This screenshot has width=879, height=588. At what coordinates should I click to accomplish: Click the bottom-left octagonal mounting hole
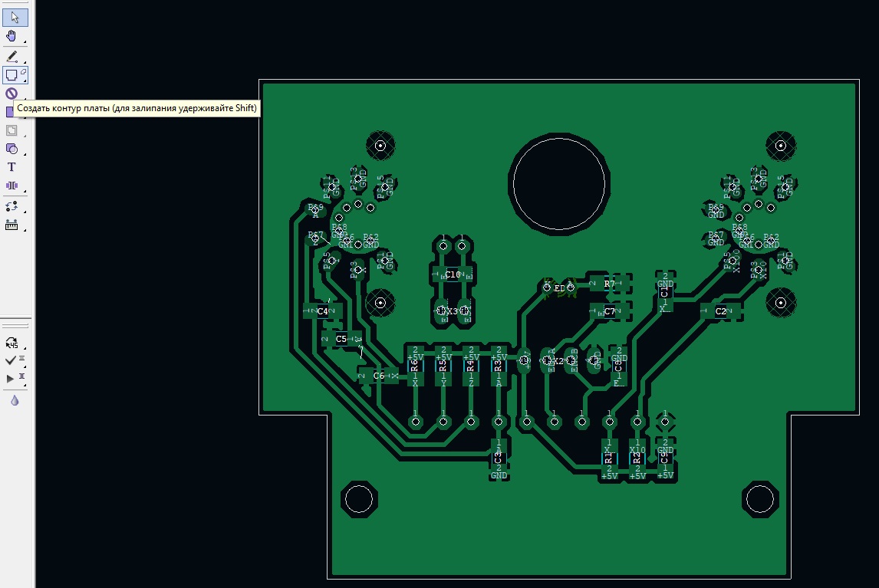click(x=359, y=499)
